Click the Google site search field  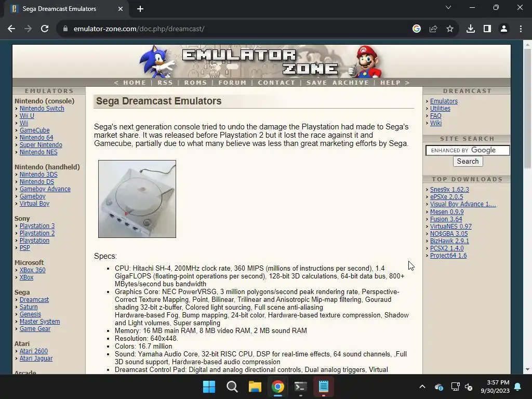click(x=468, y=150)
